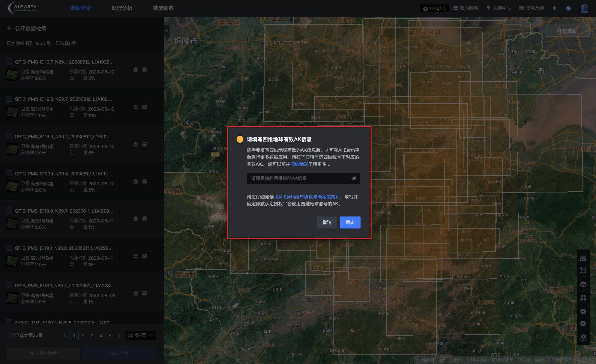Click clipboard icon for GF1C_PMS_E119.8_N29.7
The height and width of the screenshot is (364, 596).
[x=136, y=107]
